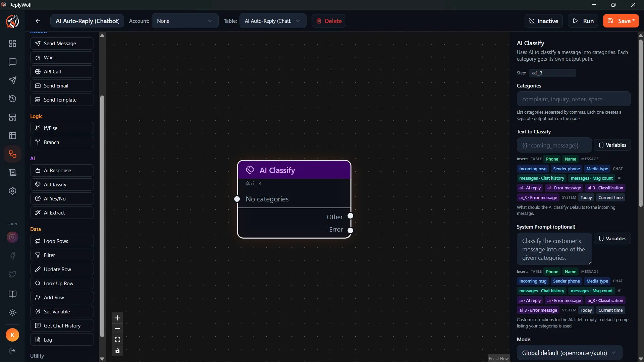The width and height of the screenshot is (644, 362).
Task: Open the Table dropdown
Action: pos(273,21)
